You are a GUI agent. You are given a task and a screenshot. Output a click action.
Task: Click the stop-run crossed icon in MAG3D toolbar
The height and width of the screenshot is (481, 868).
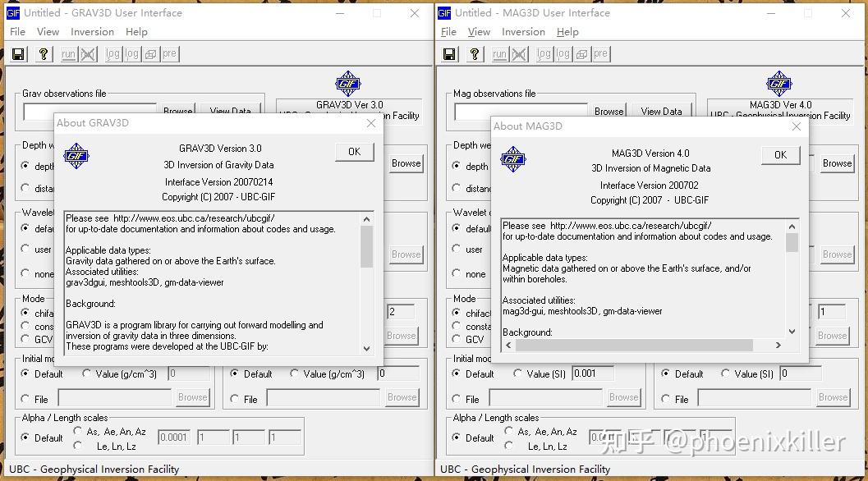tap(519, 54)
